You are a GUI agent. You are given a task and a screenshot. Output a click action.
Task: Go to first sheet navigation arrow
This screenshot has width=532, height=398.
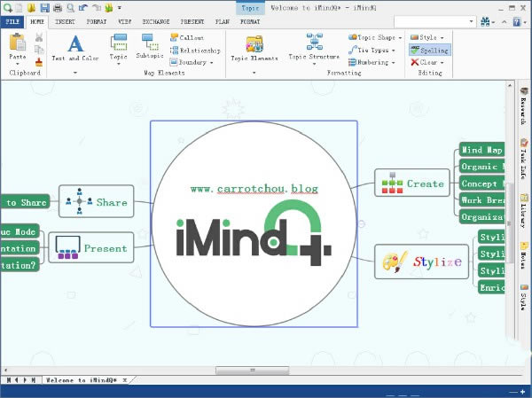pos(8,380)
